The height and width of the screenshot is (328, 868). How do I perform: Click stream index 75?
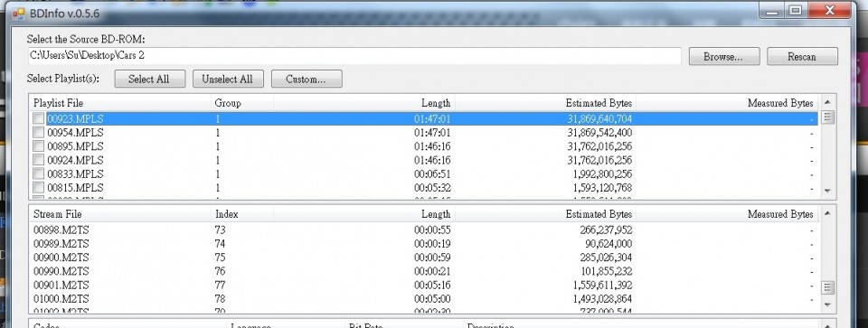(221, 258)
